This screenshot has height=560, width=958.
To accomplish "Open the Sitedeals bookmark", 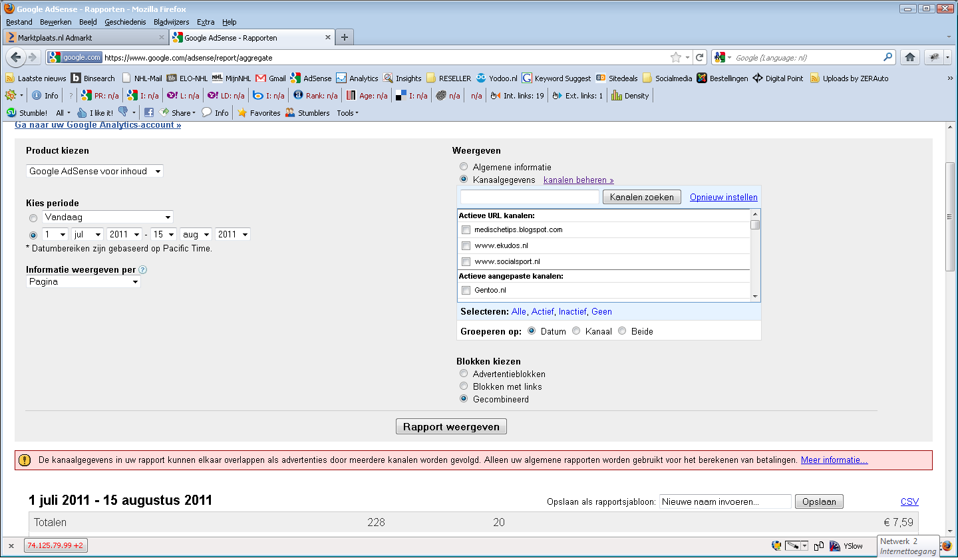I will click(617, 78).
